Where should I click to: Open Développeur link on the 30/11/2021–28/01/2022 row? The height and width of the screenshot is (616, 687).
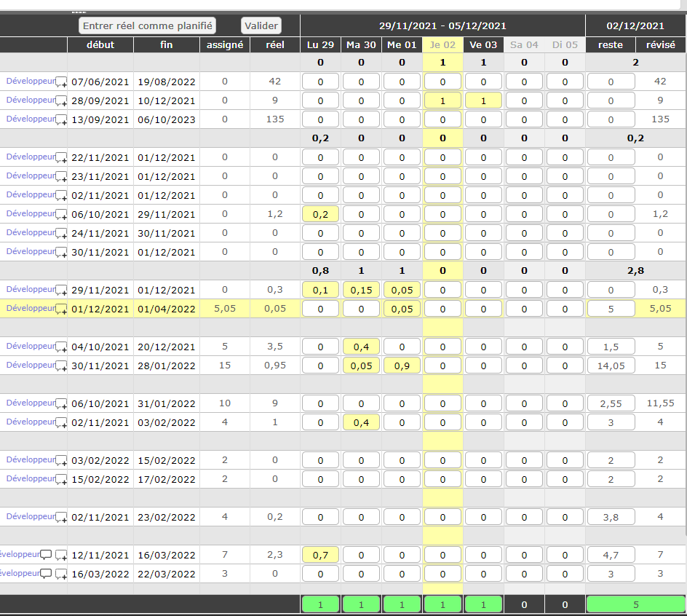(31, 365)
